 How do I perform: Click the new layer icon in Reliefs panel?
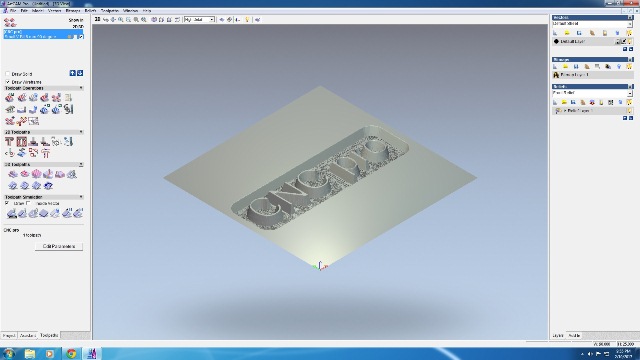point(556,102)
